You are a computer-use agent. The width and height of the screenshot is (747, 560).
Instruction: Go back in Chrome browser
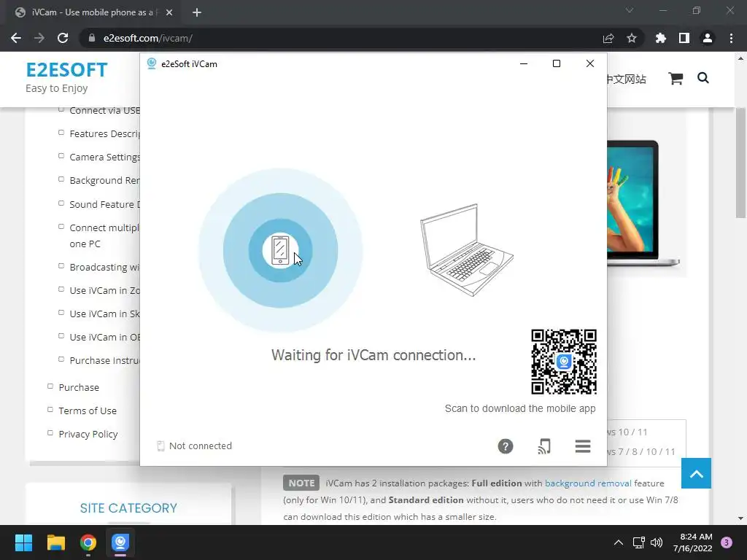pyautogui.click(x=16, y=38)
